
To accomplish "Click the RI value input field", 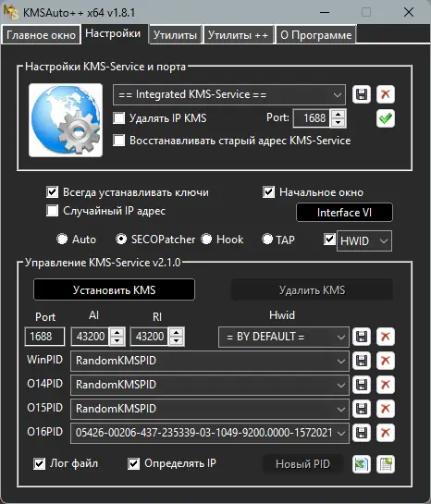I will coord(150,337).
